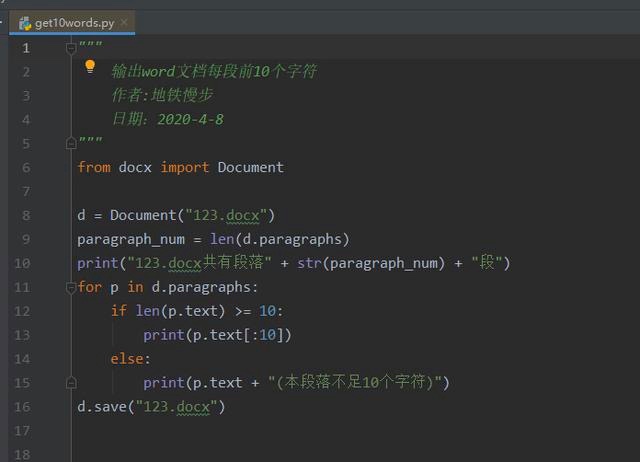Click 'd.save' call on line 16

[102, 407]
